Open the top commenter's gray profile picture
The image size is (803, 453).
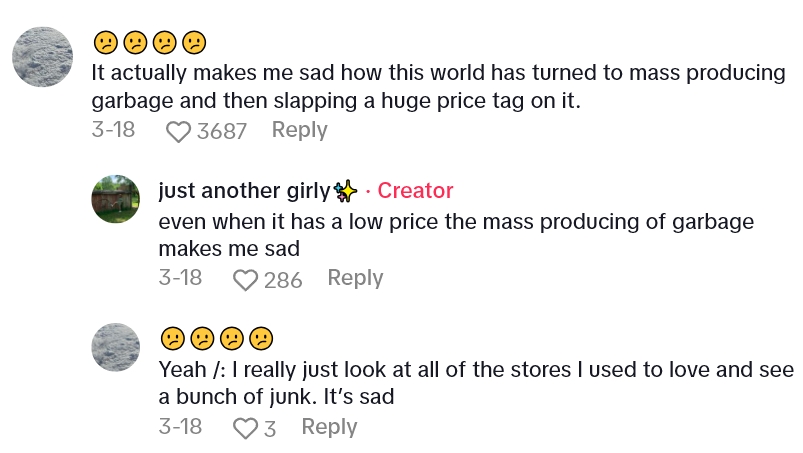(x=43, y=57)
